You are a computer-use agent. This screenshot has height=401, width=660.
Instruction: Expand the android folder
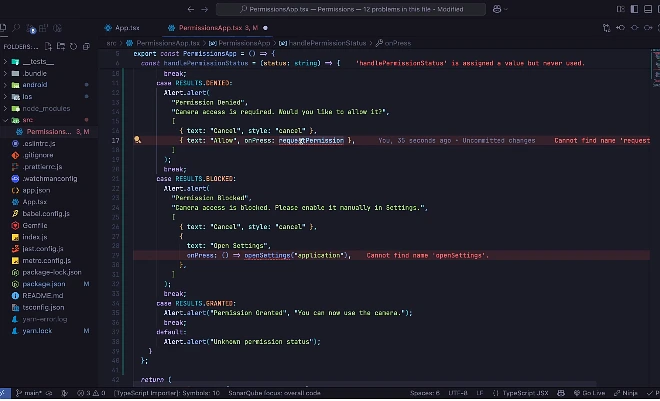(x=34, y=85)
